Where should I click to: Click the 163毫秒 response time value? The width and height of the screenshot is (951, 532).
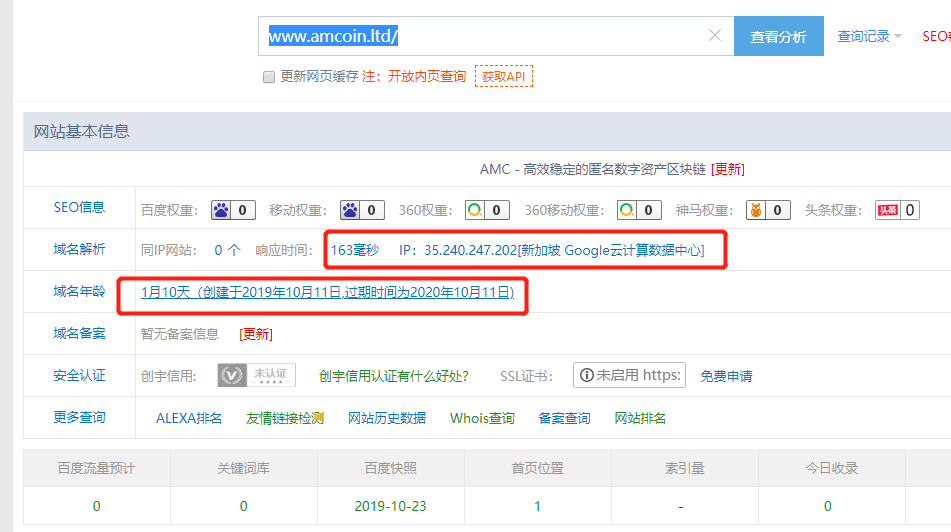tap(355, 250)
